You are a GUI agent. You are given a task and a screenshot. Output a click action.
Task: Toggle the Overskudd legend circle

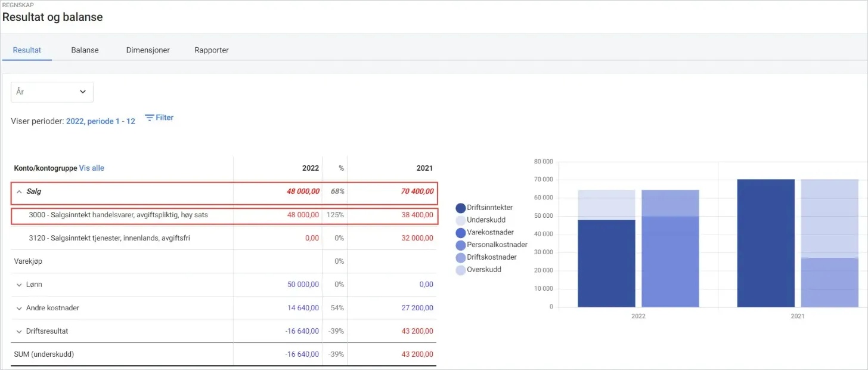(x=461, y=270)
